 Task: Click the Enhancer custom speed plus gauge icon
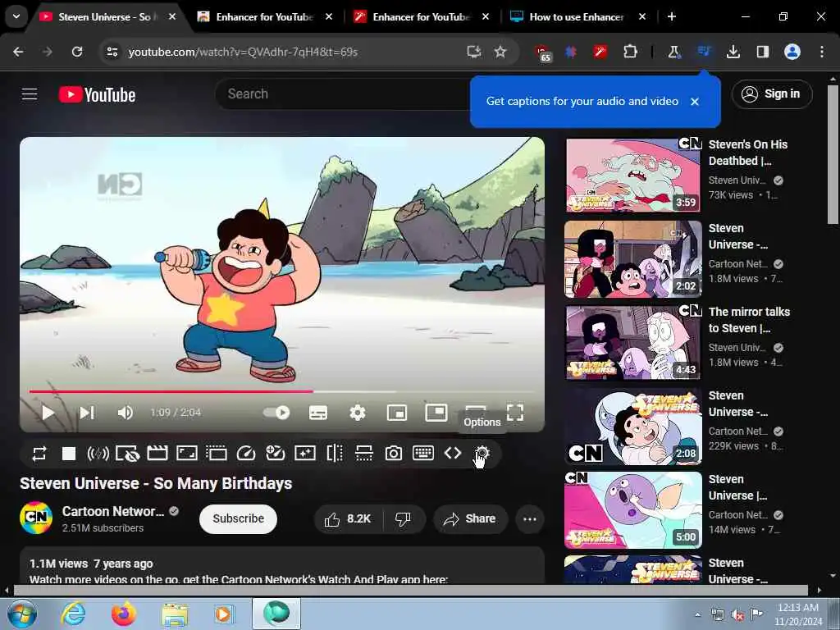click(x=276, y=454)
